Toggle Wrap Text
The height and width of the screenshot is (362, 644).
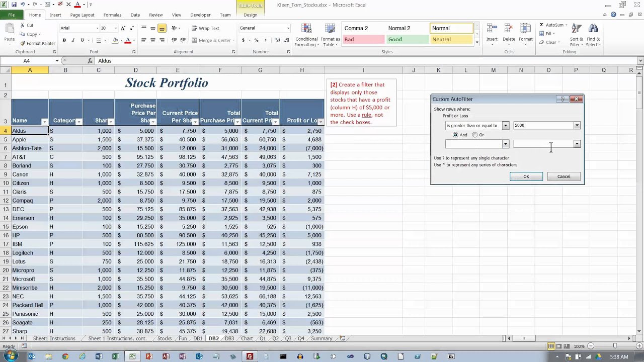pos(205,28)
